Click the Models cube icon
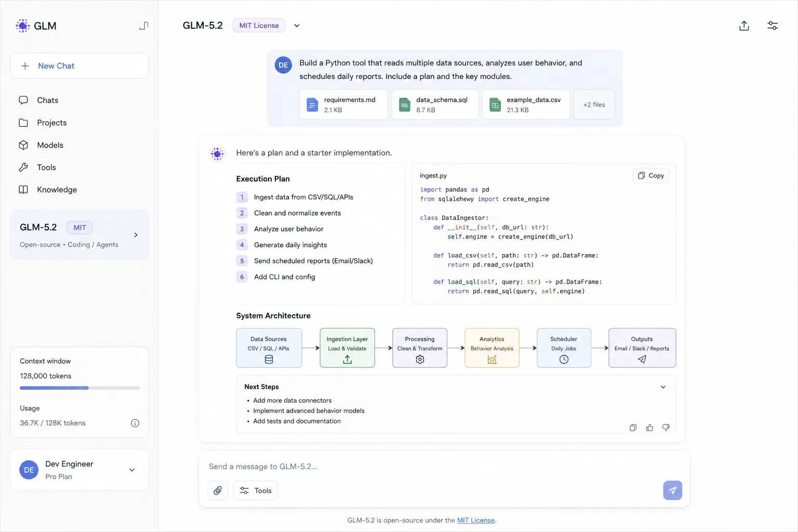 coord(23,145)
